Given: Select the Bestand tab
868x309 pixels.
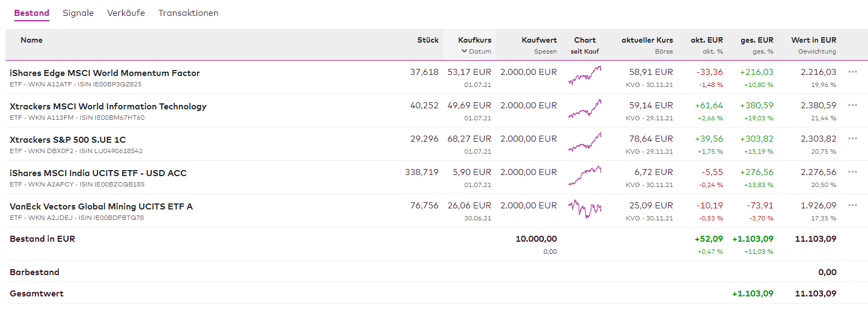Looking at the screenshot, I should coord(32,13).
